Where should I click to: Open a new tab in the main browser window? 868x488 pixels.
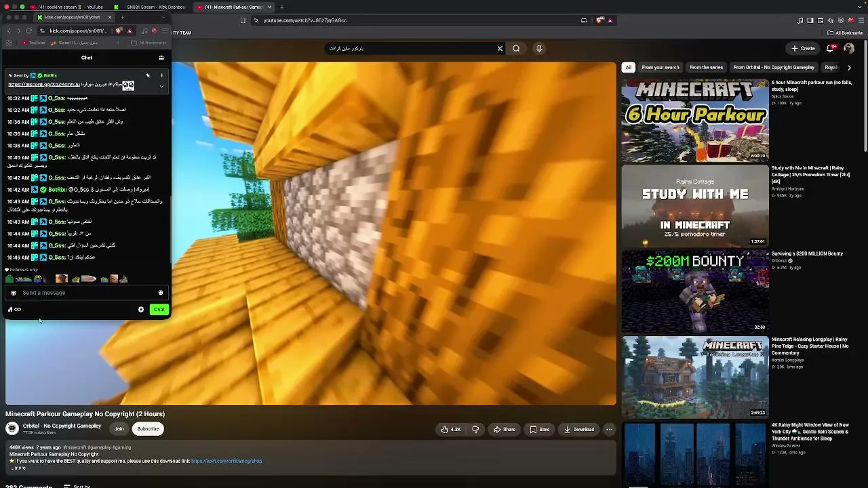[x=282, y=7]
